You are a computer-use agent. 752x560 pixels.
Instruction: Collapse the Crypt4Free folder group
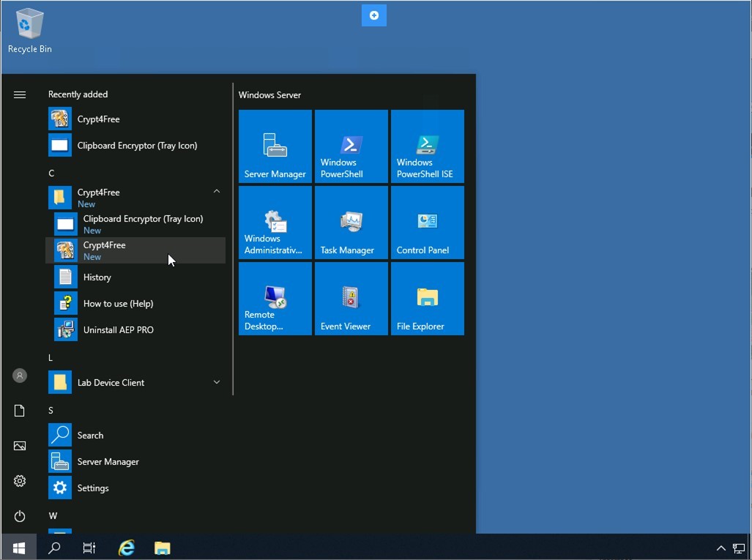(x=216, y=192)
